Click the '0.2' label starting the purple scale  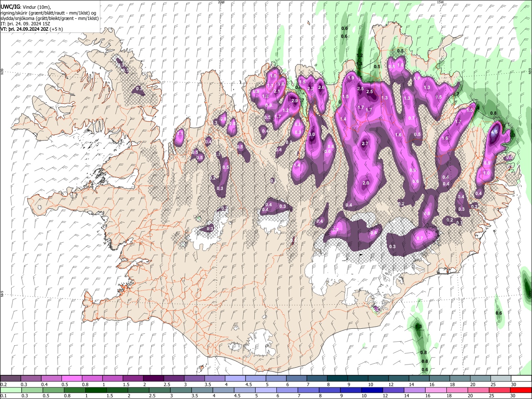pos(4,384)
